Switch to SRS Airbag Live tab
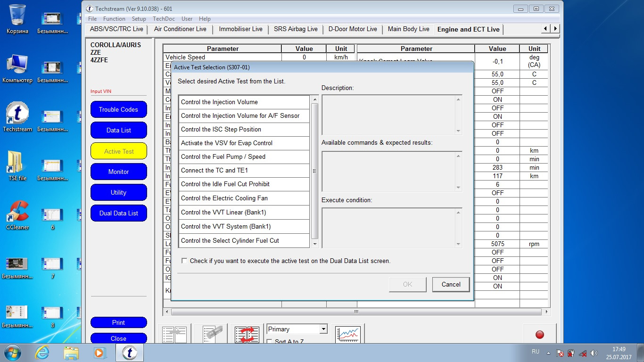The image size is (644, 362). click(296, 29)
